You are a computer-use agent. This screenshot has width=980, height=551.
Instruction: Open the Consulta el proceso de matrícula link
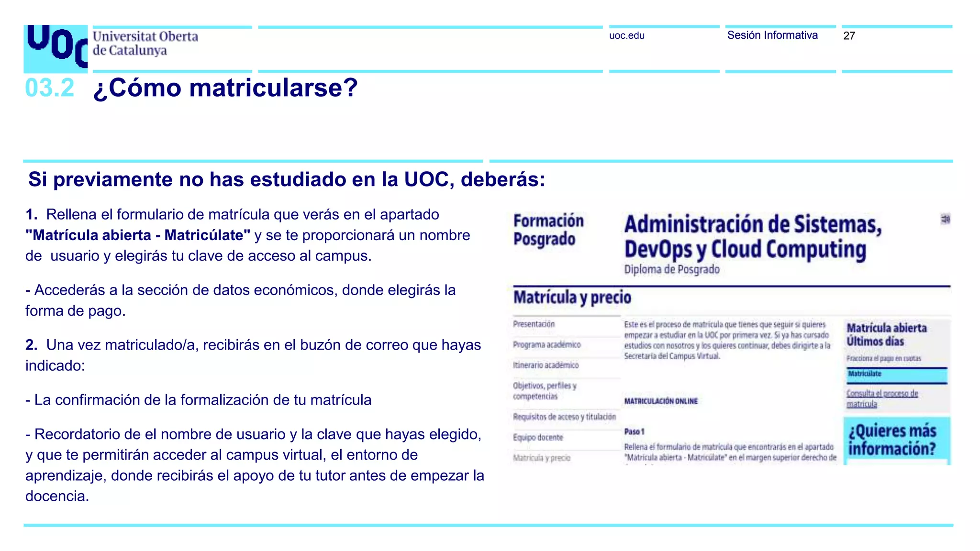[882, 398]
